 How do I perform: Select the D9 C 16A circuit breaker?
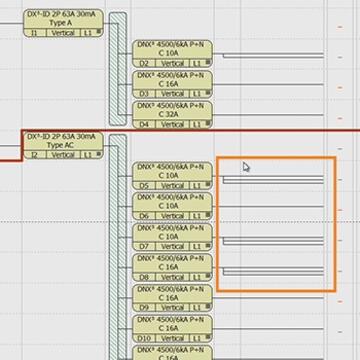(173, 298)
